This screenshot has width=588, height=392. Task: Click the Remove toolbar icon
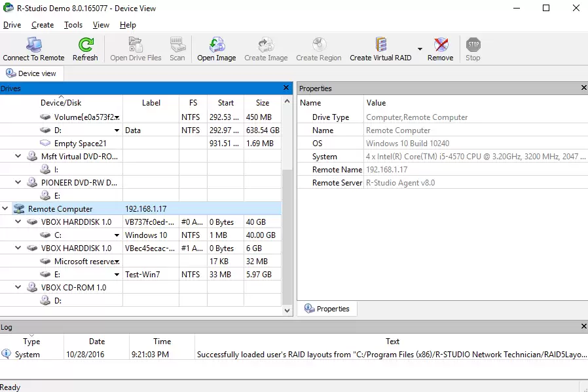pyautogui.click(x=441, y=45)
